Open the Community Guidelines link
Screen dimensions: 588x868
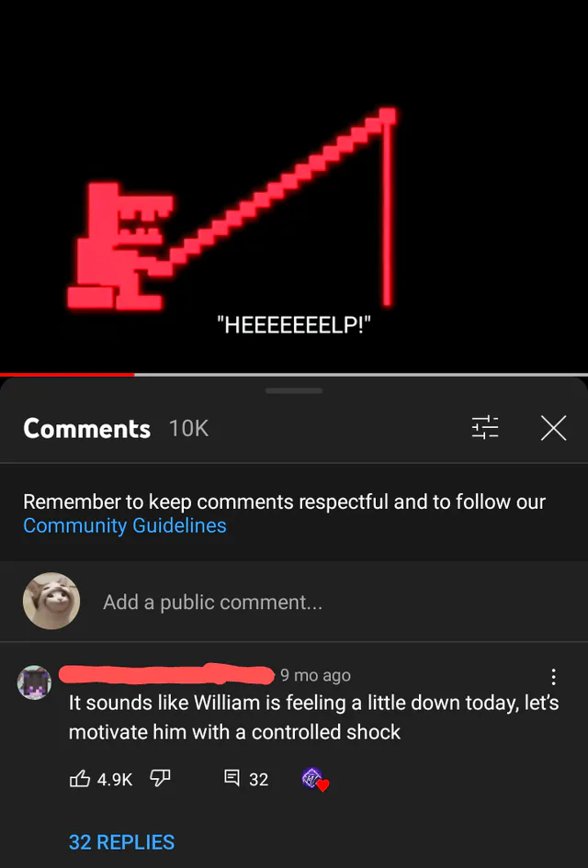tap(125, 525)
